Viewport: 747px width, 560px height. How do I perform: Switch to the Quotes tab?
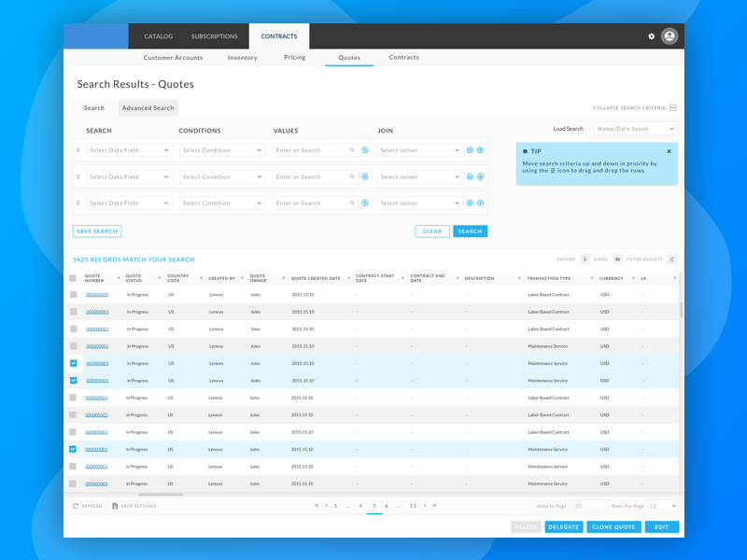(348, 57)
